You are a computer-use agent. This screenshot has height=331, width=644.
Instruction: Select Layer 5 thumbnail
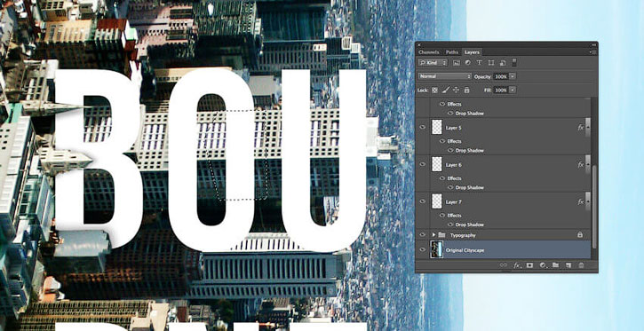(x=437, y=127)
